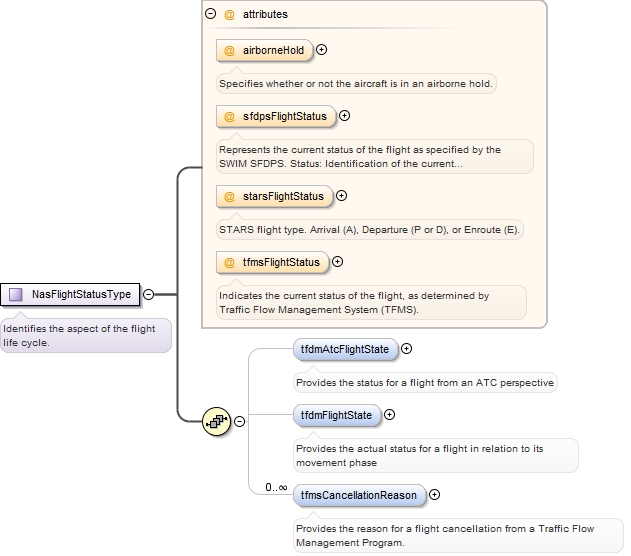Image resolution: width=631 pixels, height=556 pixels.
Task: Select the tfmsCancellationReason element box
Action: click(x=359, y=495)
